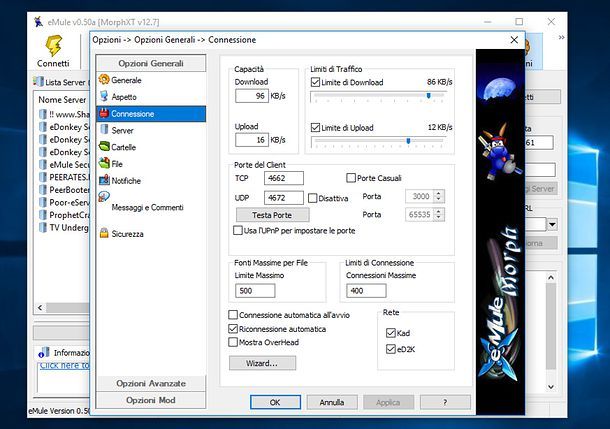Increase the 3000 Porta spinner value
Screen dimensions: 610x429
coord(439,193)
